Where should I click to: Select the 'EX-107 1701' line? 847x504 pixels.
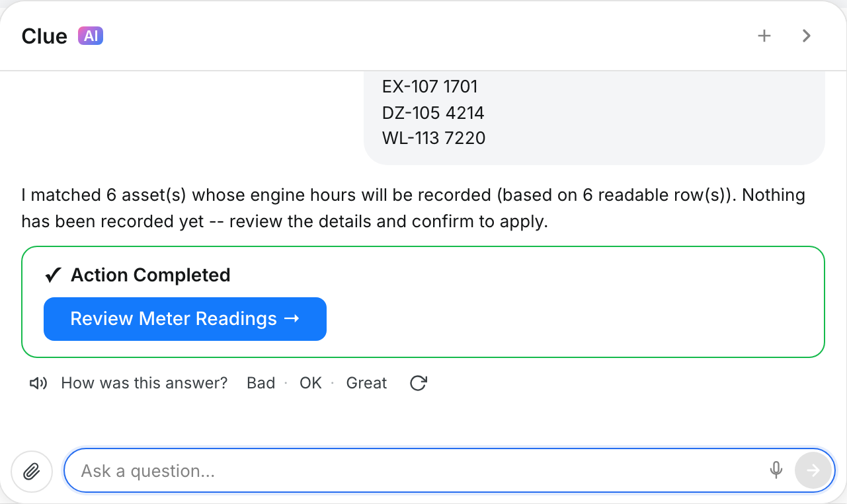click(x=430, y=87)
